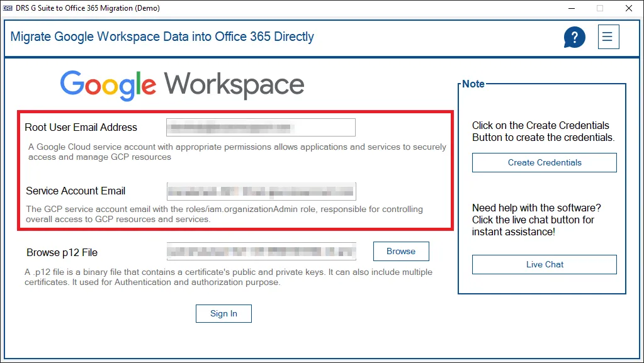Focus the Service Account Email field
Image resolution: width=644 pixels, height=363 pixels.
pos(261,191)
